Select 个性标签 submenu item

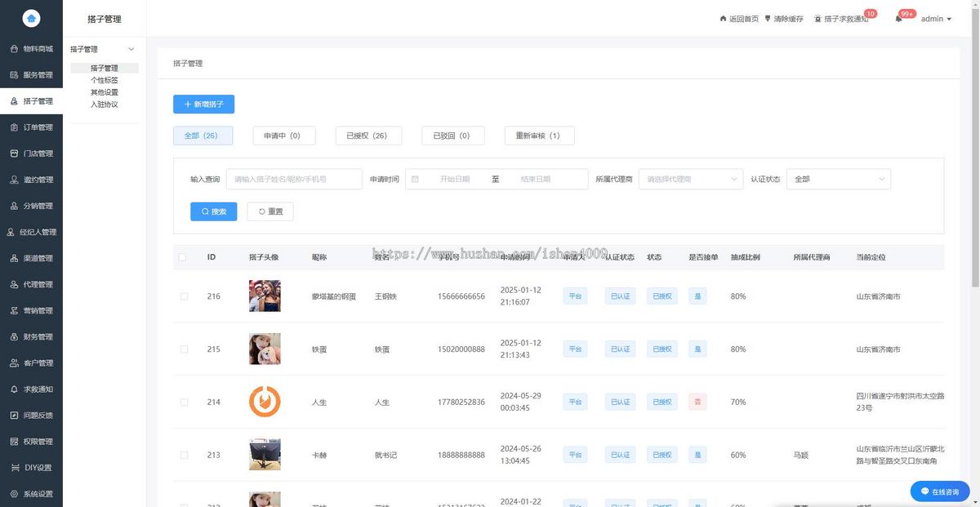coord(105,80)
